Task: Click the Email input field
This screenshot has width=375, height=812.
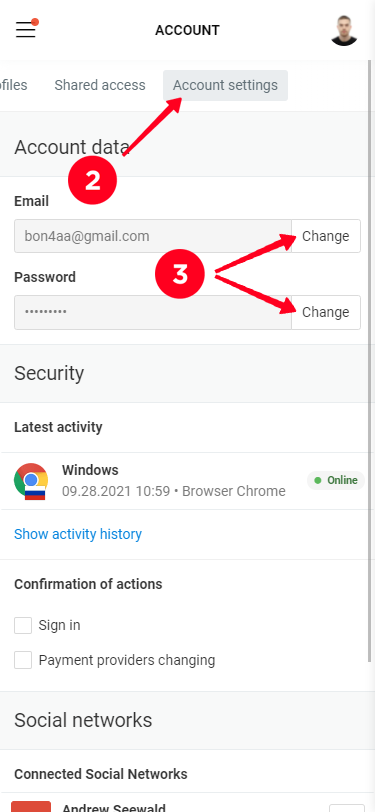Action: 153,236
